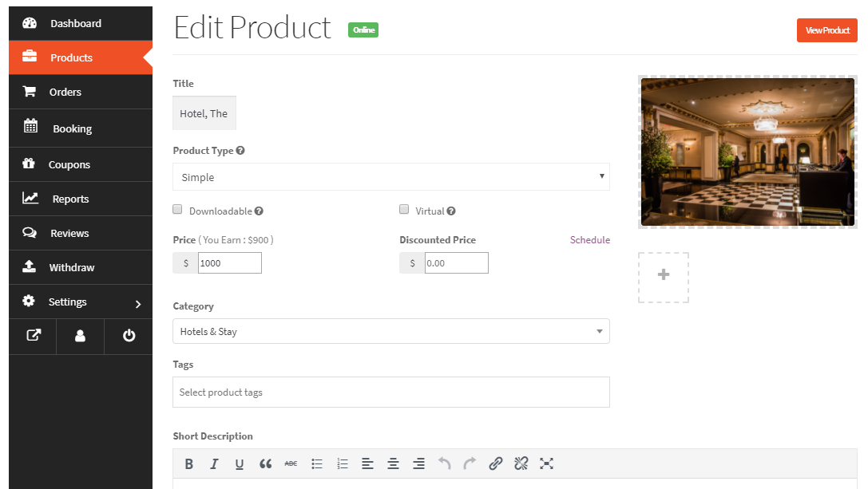This screenshot has width=868, height=489.
Task: Click the Bold formatting icon
Action: click(189, 463)
